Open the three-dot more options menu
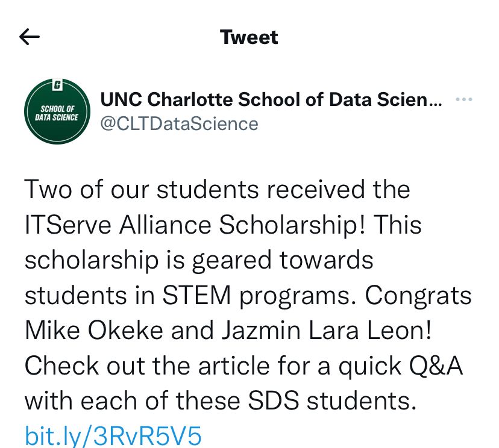This screenshot has width=499, height=448. (x=463, y=99)
